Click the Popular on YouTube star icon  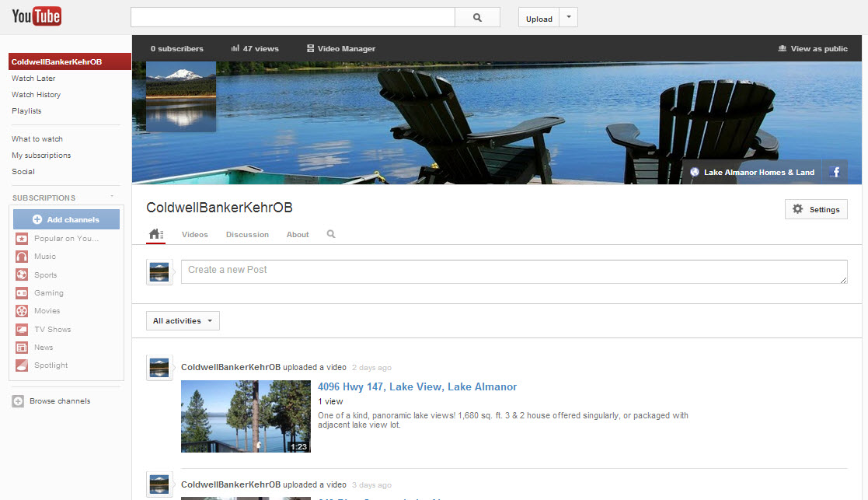(x=22, y=239)
